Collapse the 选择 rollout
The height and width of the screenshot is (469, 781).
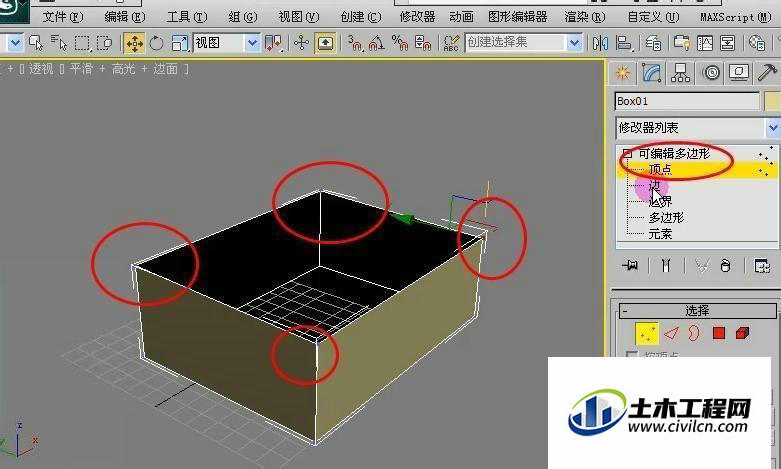625,311
